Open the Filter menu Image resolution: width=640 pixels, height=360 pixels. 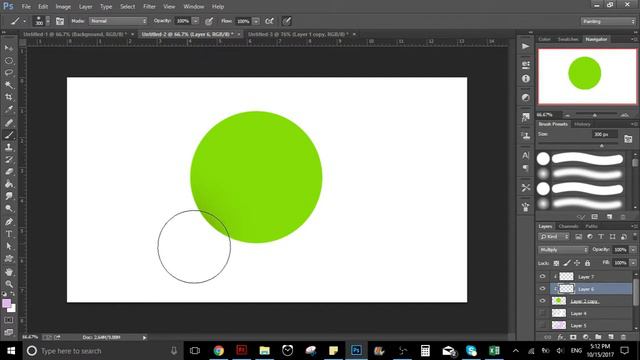tap(149, 7)
